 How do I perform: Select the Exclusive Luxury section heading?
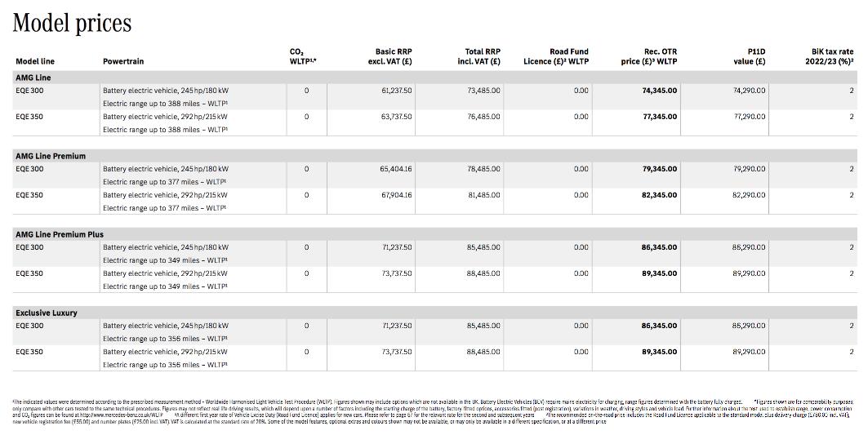point(47,313)
